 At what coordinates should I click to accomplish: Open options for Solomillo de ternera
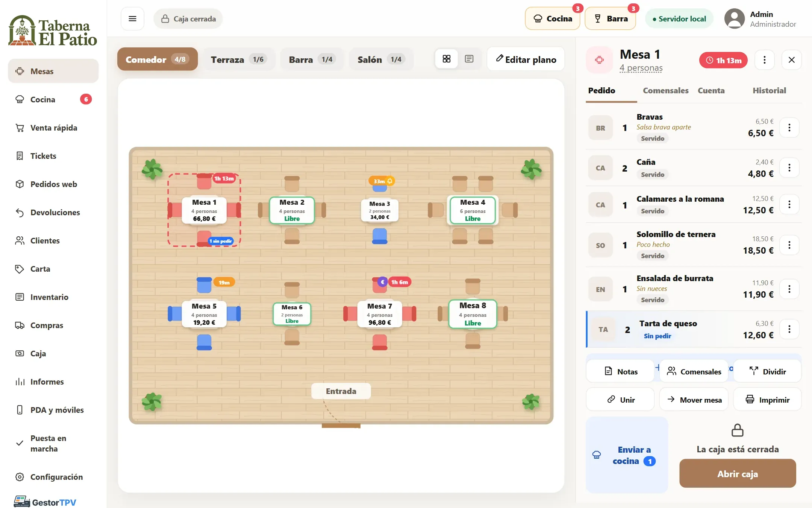[789, 245]
